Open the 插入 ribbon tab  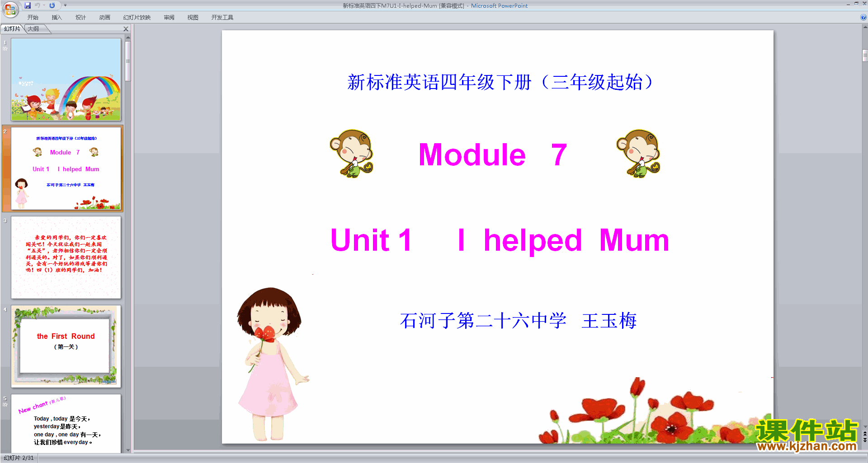click(57, 18)
